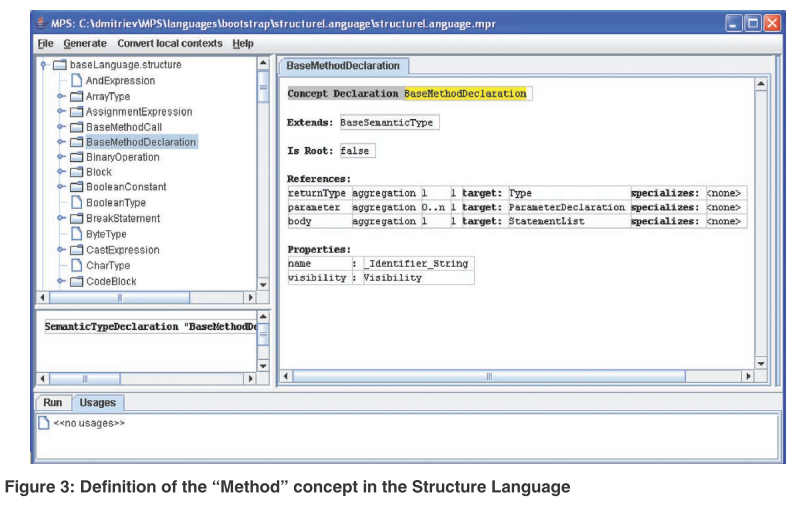Click the AssignmentExpression folder icon
The width and height of the screenshot is (797, 505).
click(x=76, y=111)
